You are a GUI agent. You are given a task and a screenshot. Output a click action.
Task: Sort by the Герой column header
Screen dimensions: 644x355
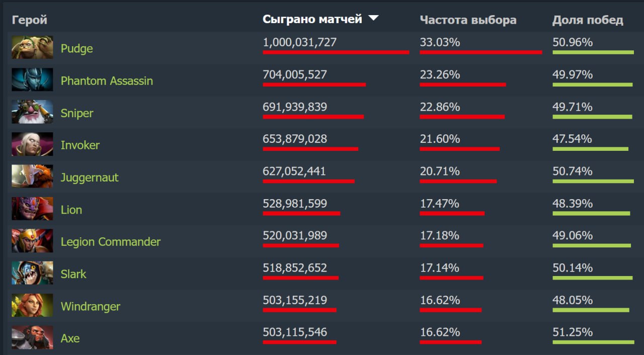pos(30,20)
